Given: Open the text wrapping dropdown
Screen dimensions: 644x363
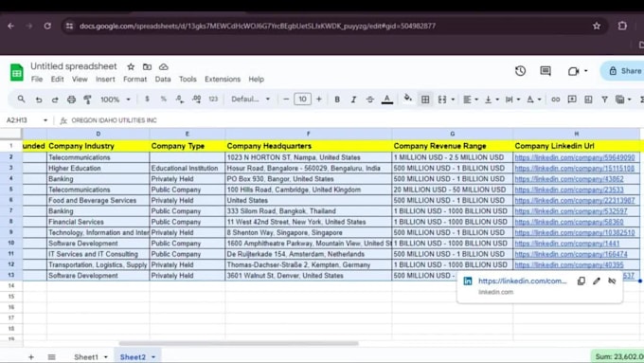Looking at the screenshot, I should tap(512, 100).
